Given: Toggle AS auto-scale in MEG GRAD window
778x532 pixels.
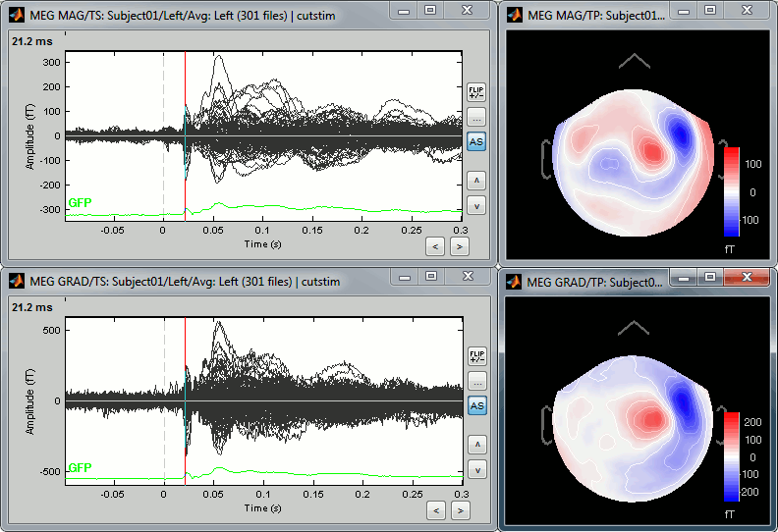Looking at the screenshot, I should (476, 405).
